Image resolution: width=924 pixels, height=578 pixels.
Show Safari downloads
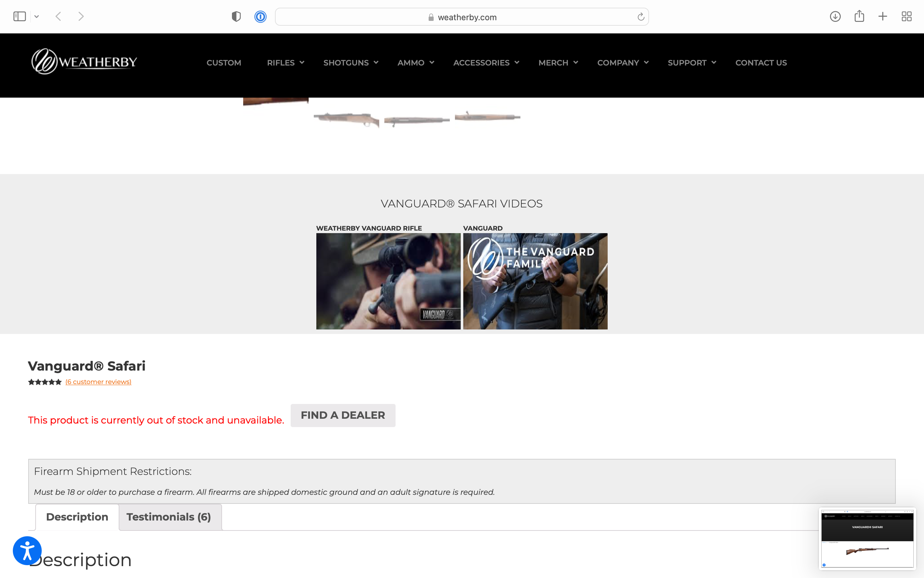(x=835, y=16)
